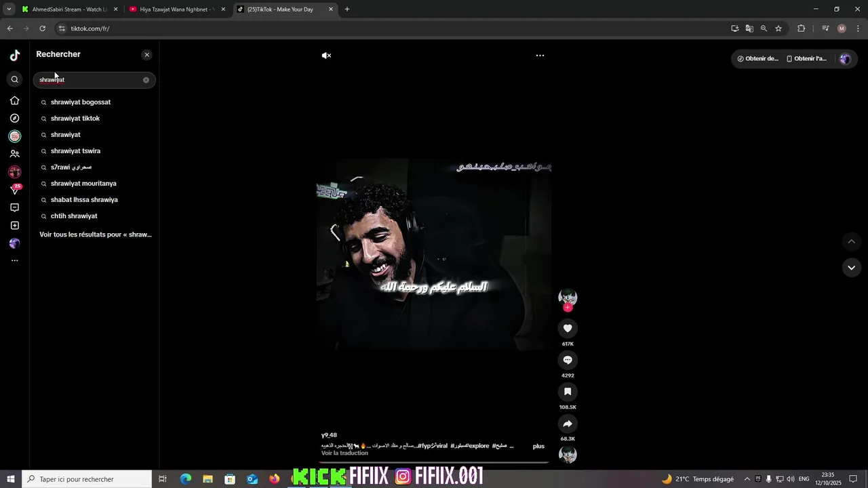Choose the plain "shrawiyat" suggestion

pyautogui.click(x=65, y=135)
